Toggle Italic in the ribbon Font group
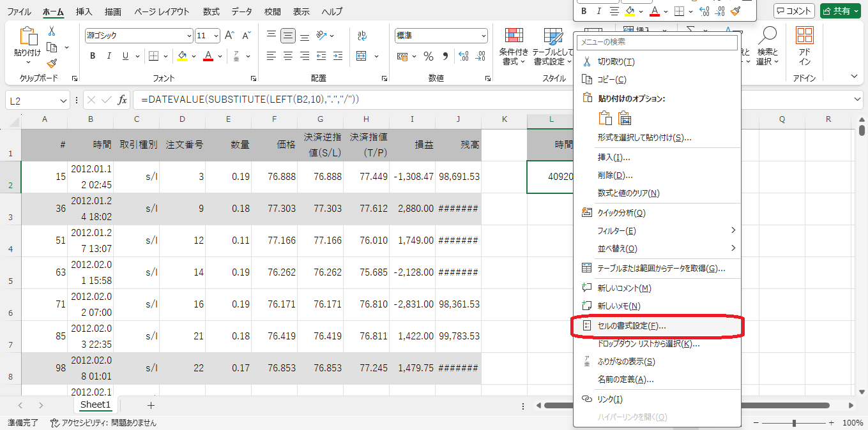 click(109, 56)
